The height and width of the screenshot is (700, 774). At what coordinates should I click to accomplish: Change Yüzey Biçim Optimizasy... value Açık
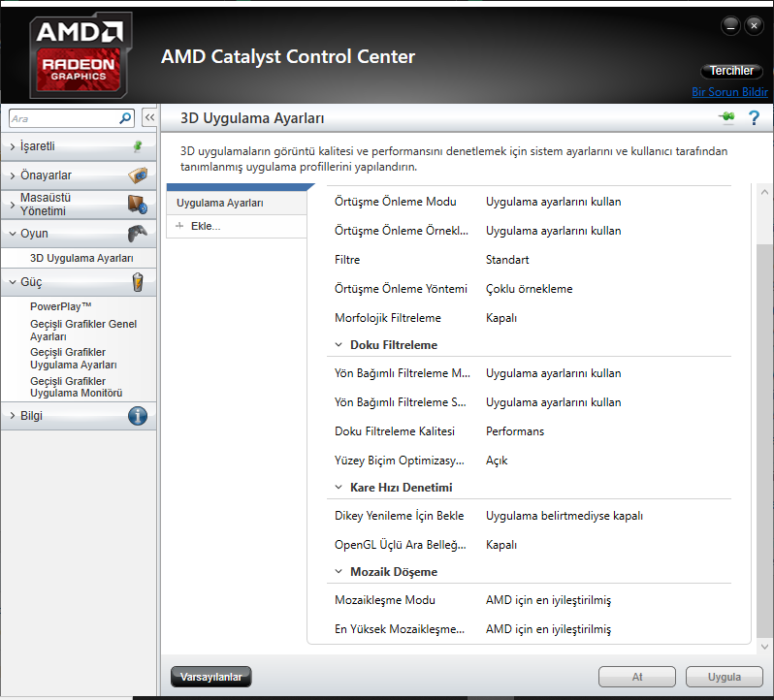[497, 461]
